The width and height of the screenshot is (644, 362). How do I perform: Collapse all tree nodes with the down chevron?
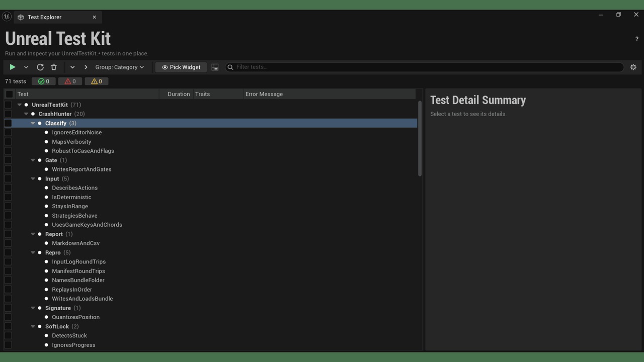point(72,67)
